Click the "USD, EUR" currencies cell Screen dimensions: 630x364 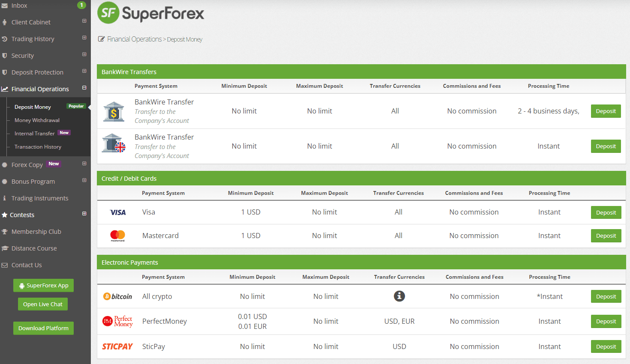(x=399, y=321)
